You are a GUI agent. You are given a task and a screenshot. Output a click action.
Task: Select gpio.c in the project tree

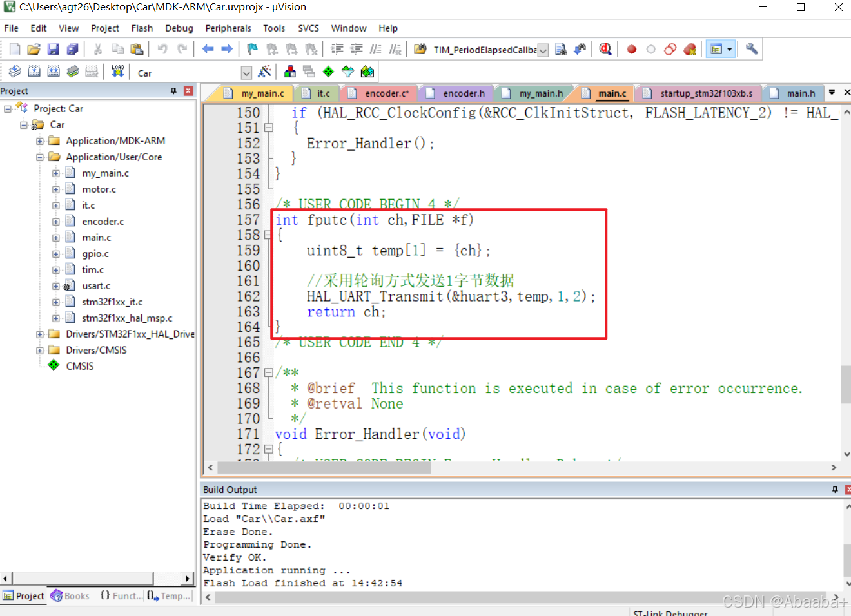(95, 254)
